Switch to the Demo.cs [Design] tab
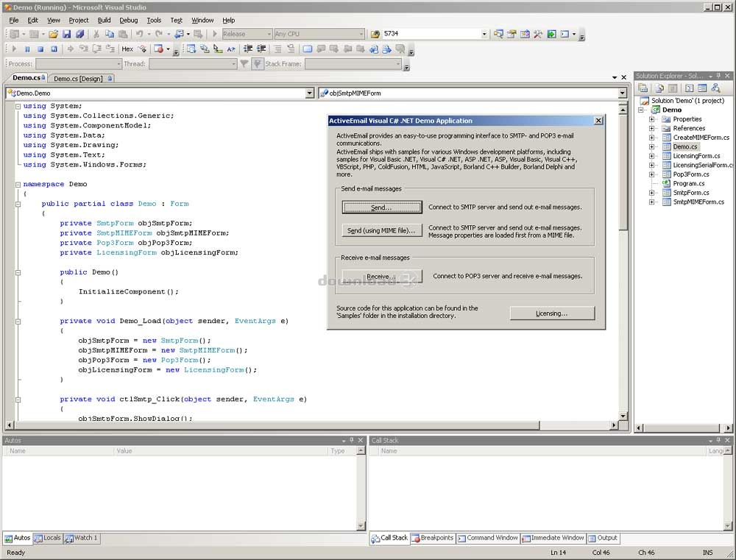736x560 pixels. [x=81, y=79]
